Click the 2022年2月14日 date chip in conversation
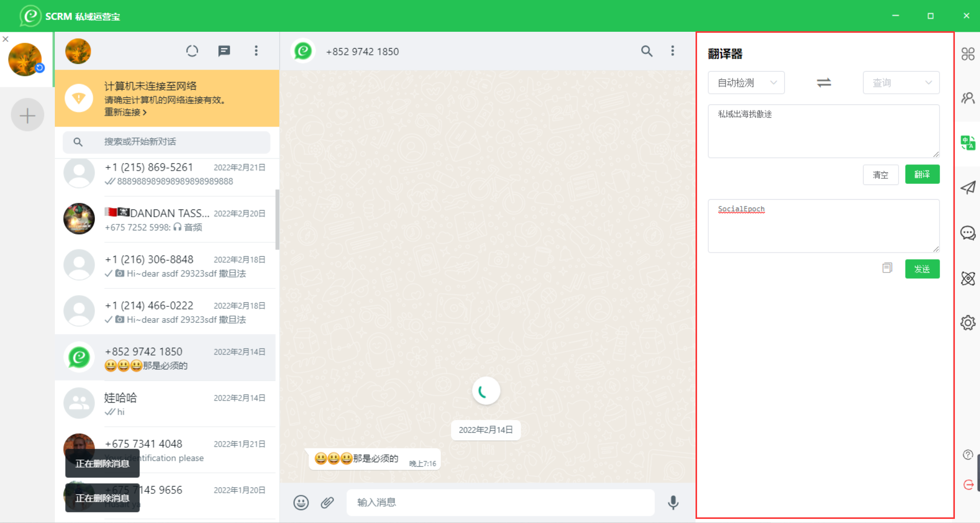The width and height of the screenshot is (980, 523). 486,430
